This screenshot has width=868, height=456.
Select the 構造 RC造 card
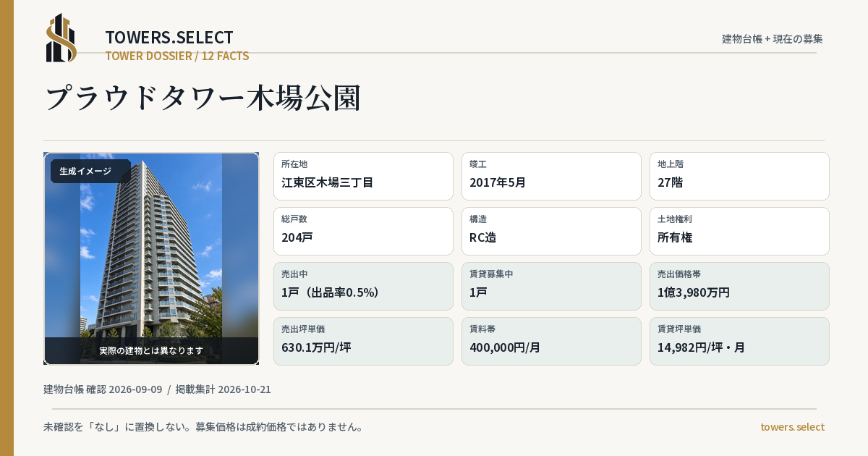(551, 231)
